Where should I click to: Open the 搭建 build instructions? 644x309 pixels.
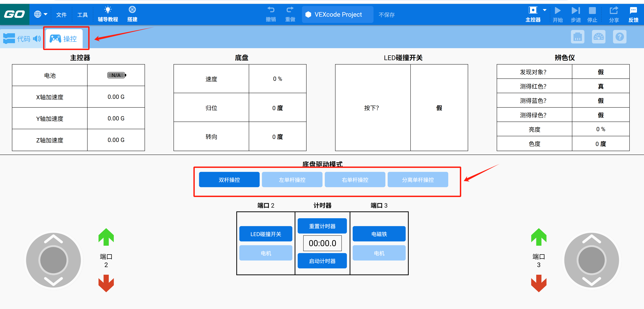click(x=132, y=14)
